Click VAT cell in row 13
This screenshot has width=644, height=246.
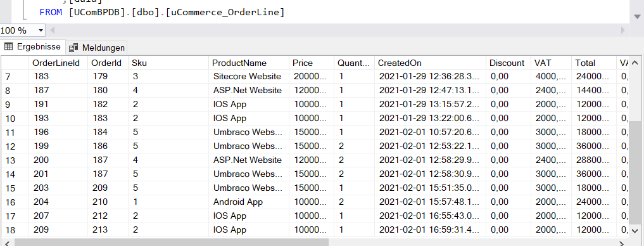pos(551,160)
